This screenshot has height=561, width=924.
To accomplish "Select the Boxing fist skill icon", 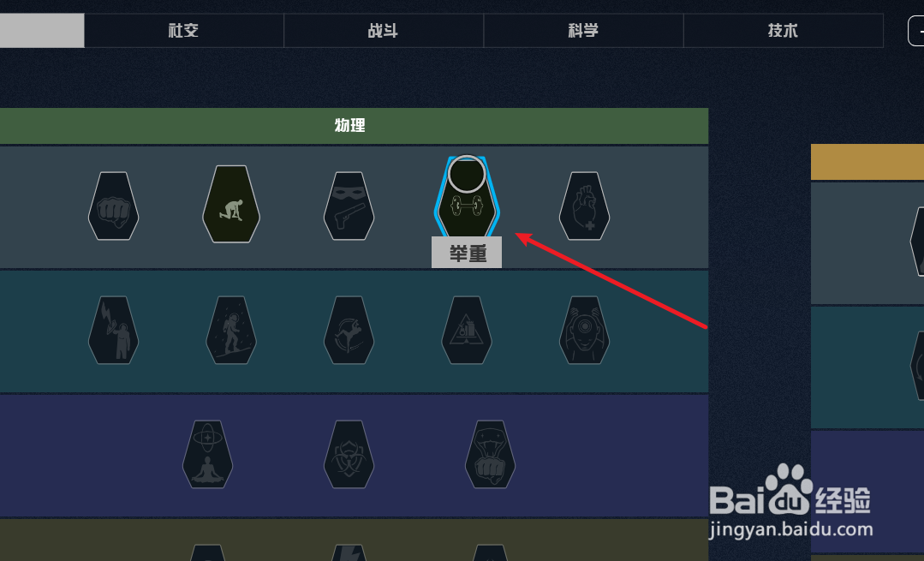I will (114, 206).
